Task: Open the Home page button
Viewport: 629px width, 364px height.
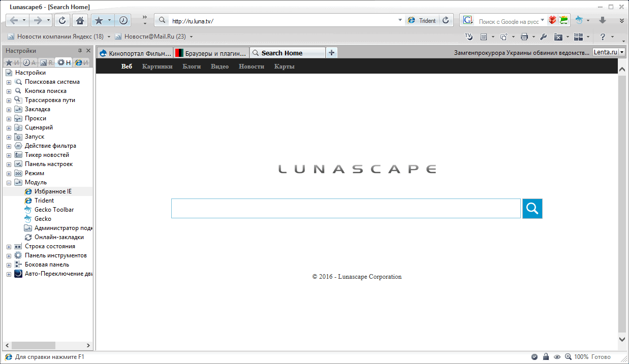Action: 79,20
